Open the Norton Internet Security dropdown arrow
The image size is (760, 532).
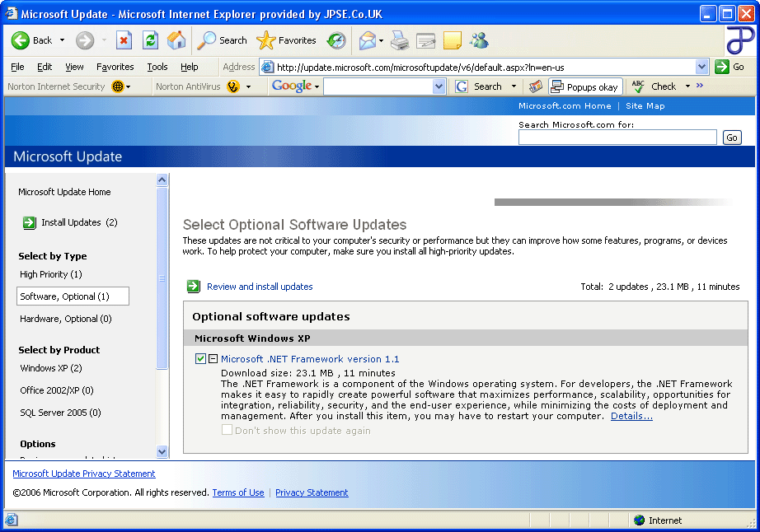(129, 87)
